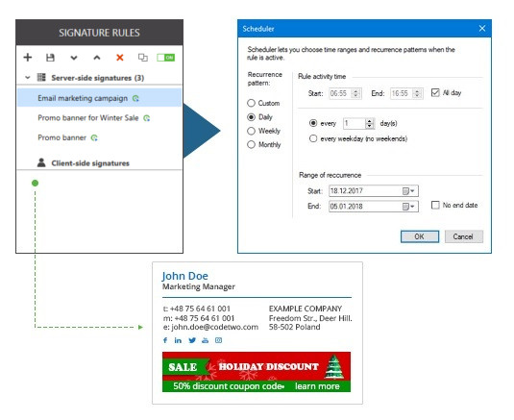Screen dimensions: 514x420
Task: Uncheck the All day checkbox
Action: point(435,93)
